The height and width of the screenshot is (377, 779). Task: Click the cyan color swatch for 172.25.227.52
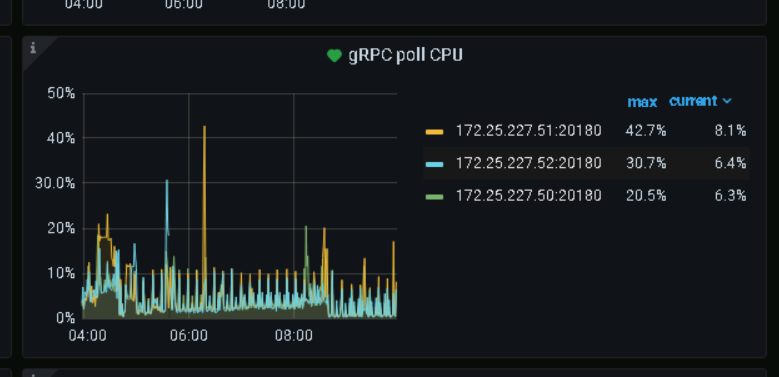pyautogui.click(x=435, y=164)
